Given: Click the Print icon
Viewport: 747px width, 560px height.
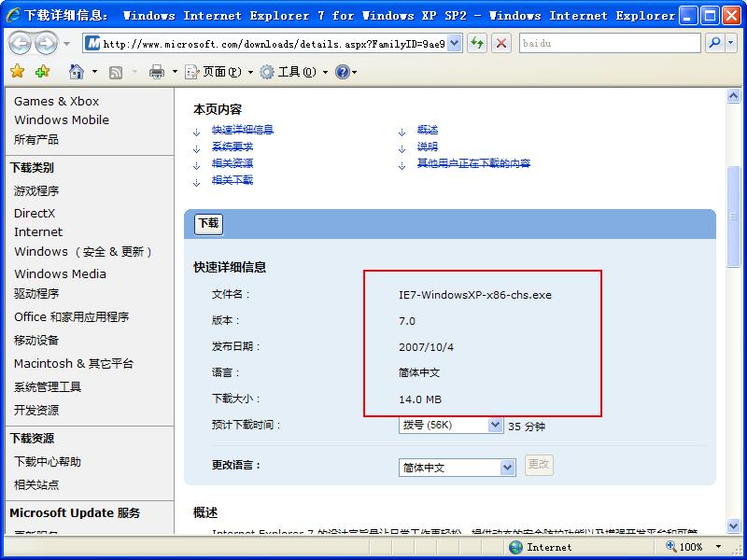Looking at the screenshot, I should click(x=156, y=72).
